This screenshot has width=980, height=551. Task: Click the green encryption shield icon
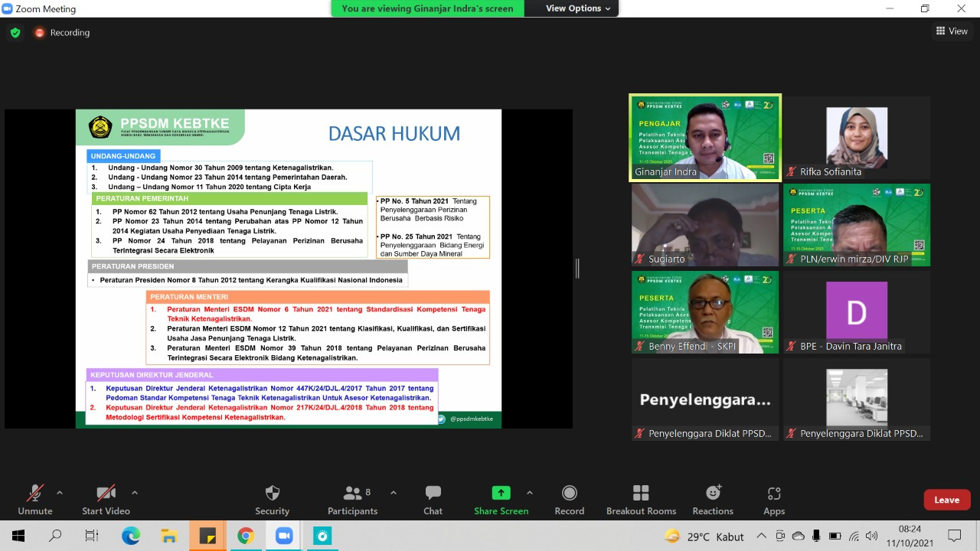[15, 33]
